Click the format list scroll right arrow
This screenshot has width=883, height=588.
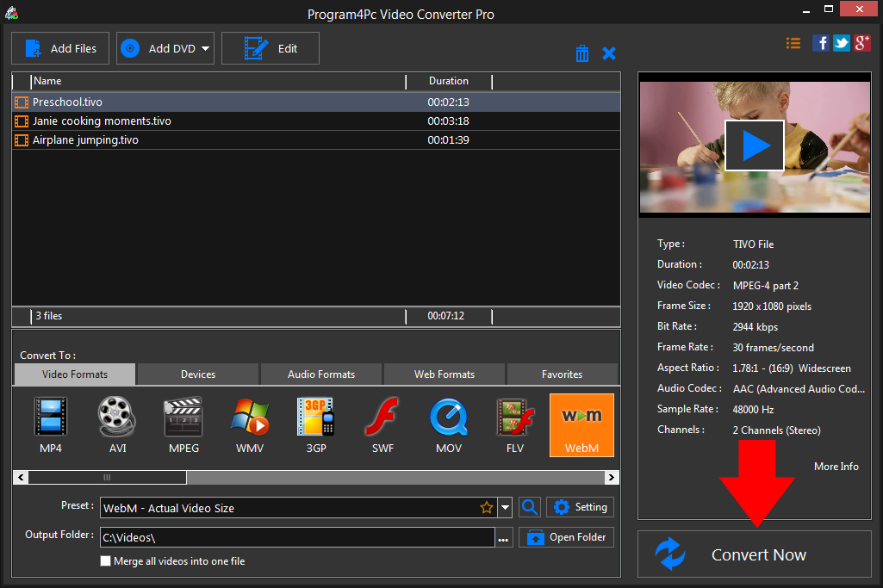click(611, 478)
